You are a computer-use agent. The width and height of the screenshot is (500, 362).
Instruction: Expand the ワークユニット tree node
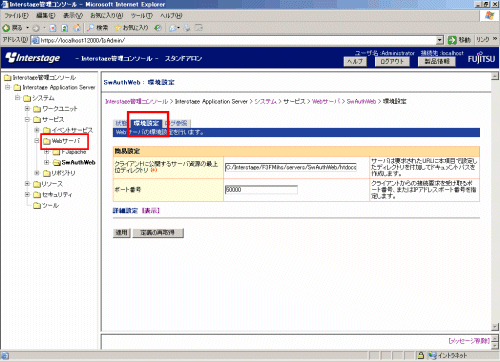click(x=27, y=109)
